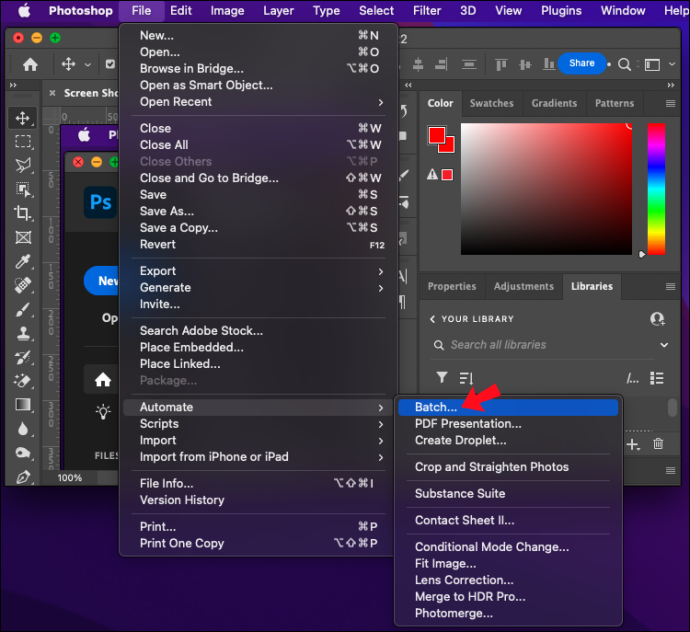The height and width of the screenshot is (632, 690).
Task: Click the Home icon in options bar
Action: click(30, 65)
